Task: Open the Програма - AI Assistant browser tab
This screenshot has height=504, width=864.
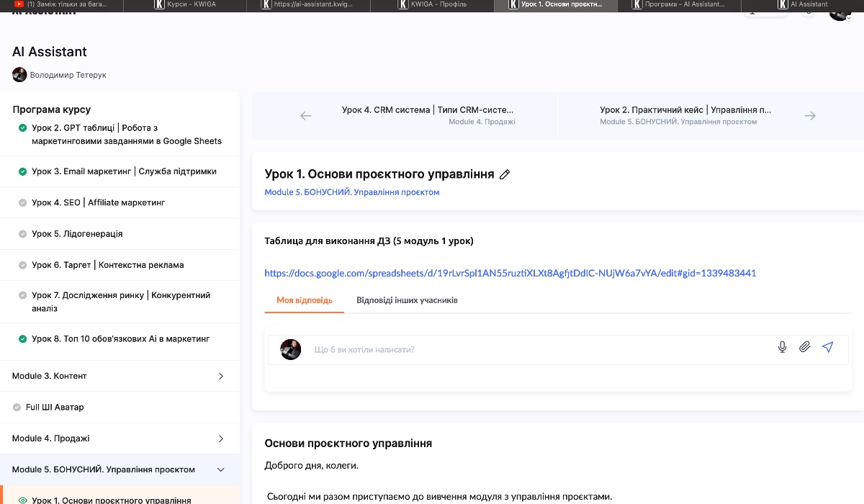Action: (679, 4)
